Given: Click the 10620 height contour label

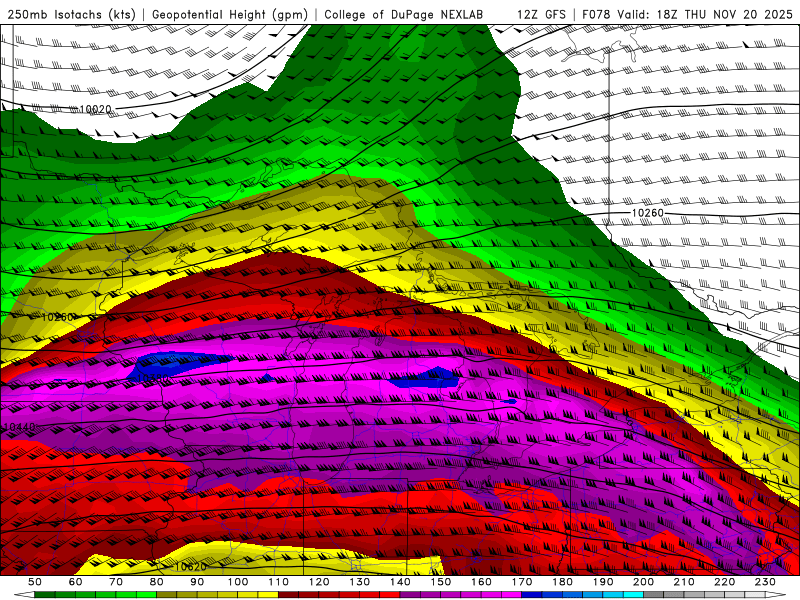Looking at the screenshot, I should pos(190,567).
